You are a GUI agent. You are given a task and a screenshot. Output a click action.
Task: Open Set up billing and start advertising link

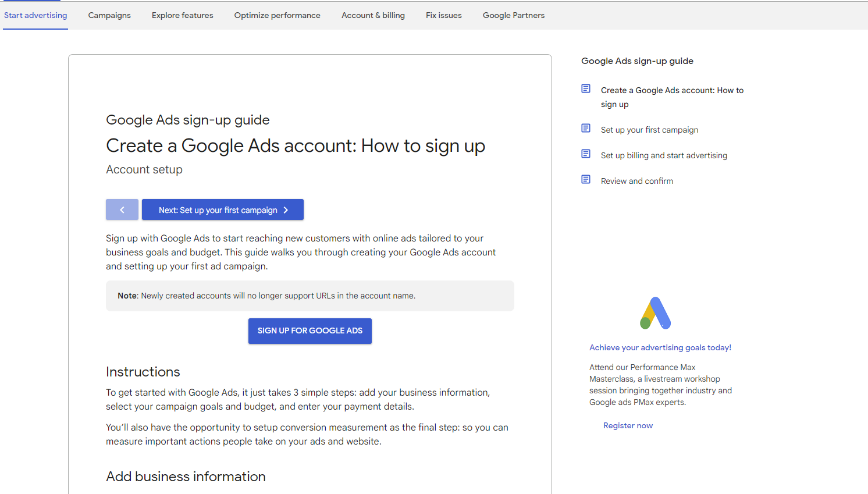(x=664, y=155)
